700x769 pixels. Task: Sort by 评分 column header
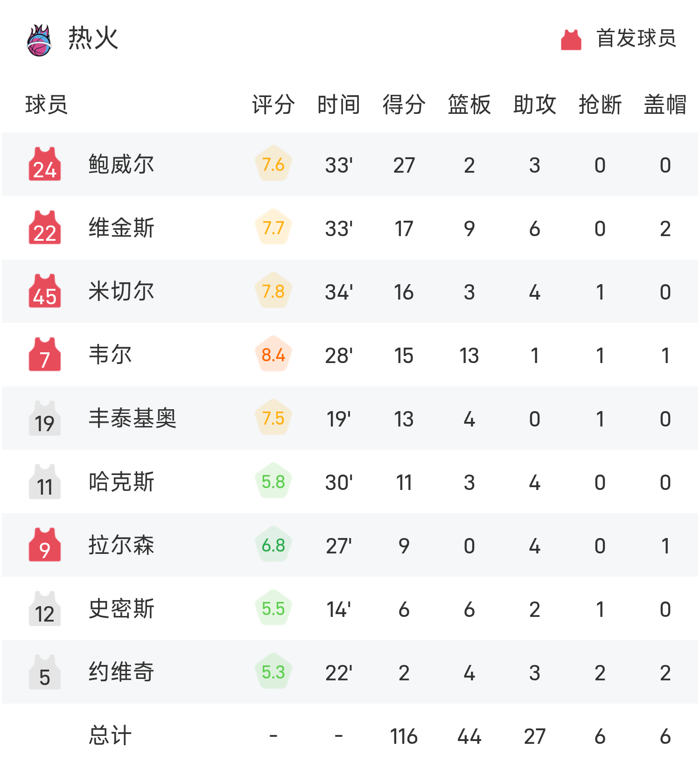pos(273,104)
